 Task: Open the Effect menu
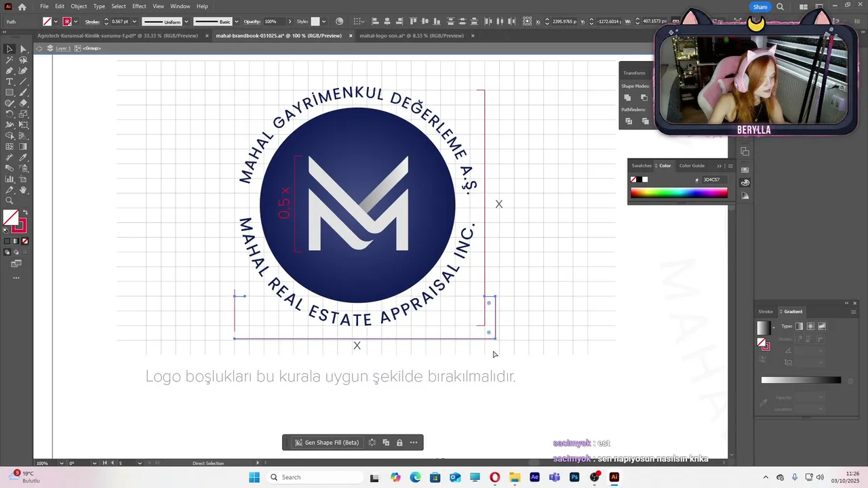click(x=139, y=6)
